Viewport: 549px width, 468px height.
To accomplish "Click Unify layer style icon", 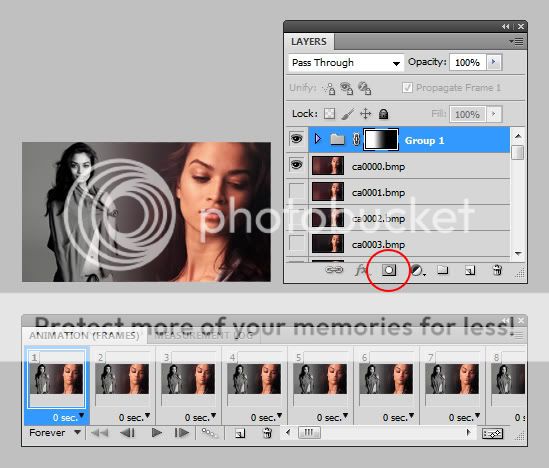I will [364, 89].
